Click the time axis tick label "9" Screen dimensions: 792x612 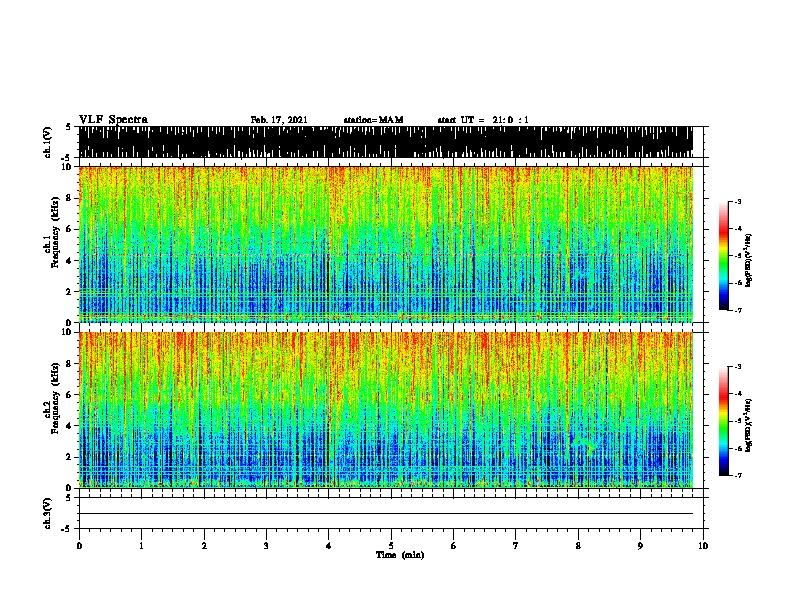[640, 545]
